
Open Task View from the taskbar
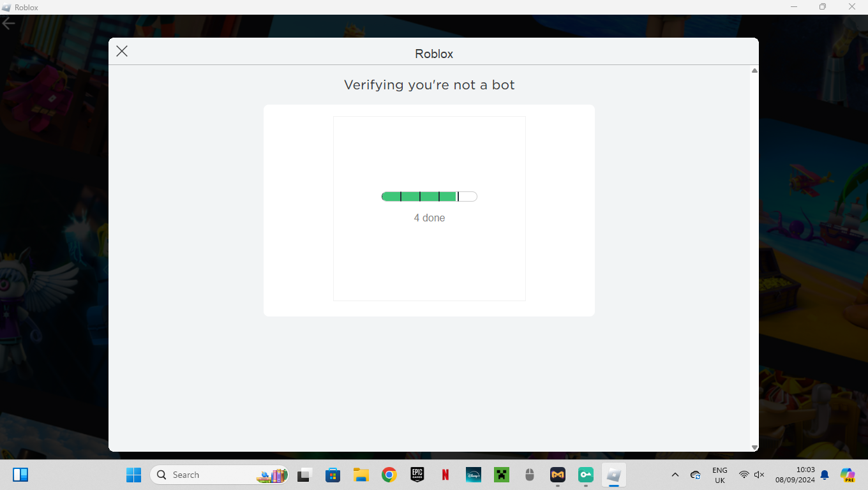point(304,475)
